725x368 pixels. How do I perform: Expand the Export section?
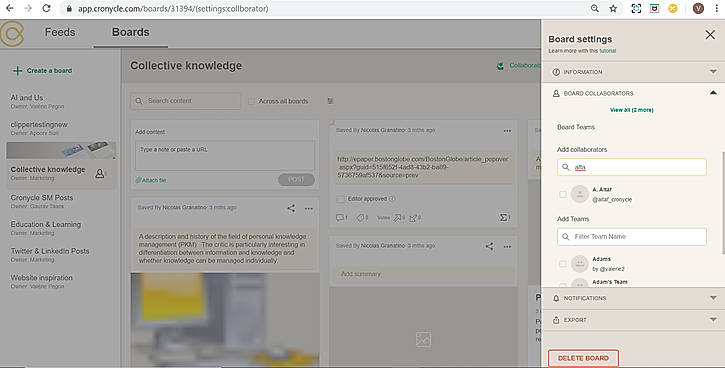coord(633,320)
